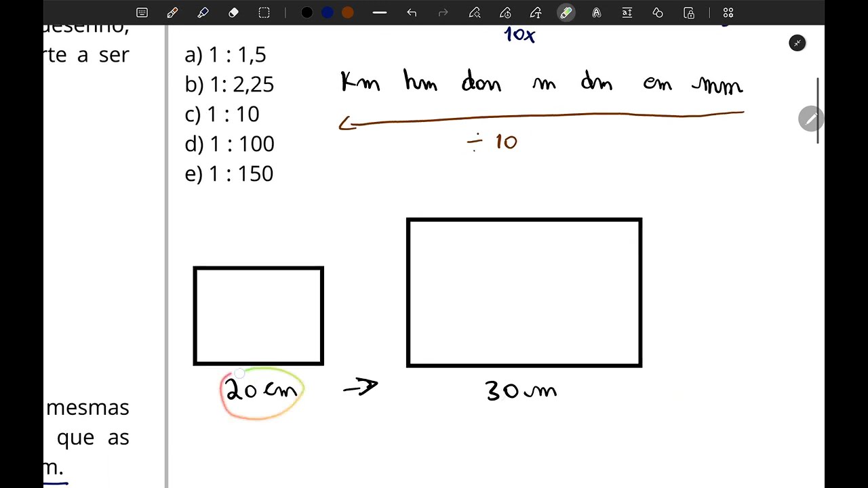This screenshot has height=488, width=868.
Task: Select the keyboard input tool
Action: pyautogui.click(x=142, y=13)
